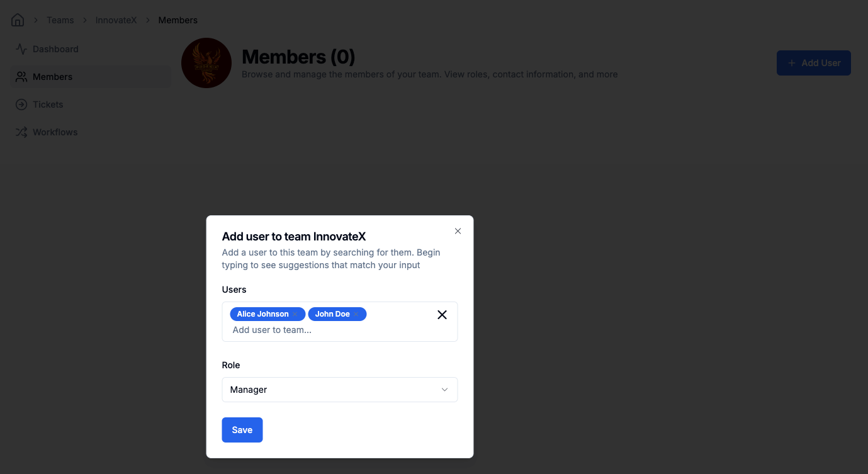Click the home icon in the breadcrumb
This screenshot has height=474, width=868.
(x=17, y=20)
